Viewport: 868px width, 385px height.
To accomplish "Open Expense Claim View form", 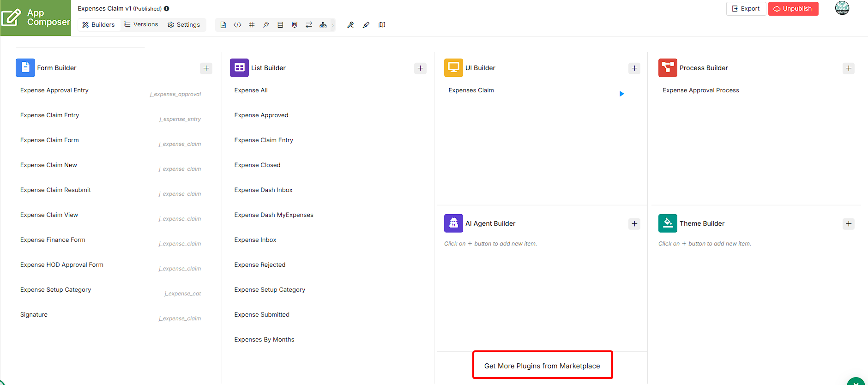I will click(x=49, y=215).
